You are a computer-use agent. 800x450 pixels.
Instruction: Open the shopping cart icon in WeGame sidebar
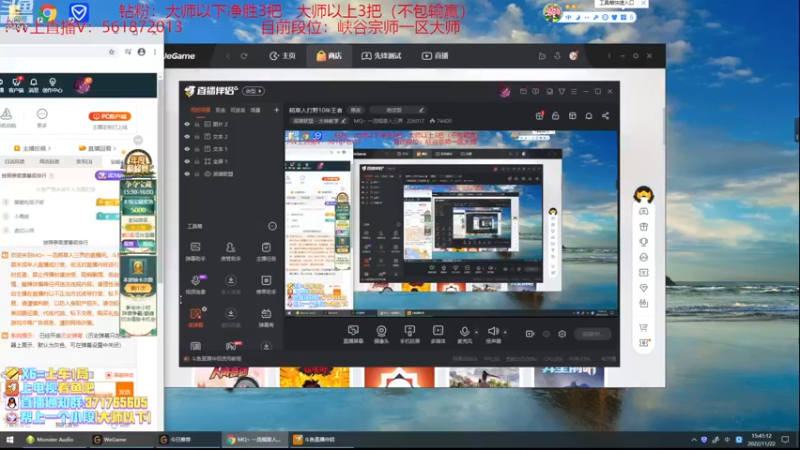(x=643, y=328)
